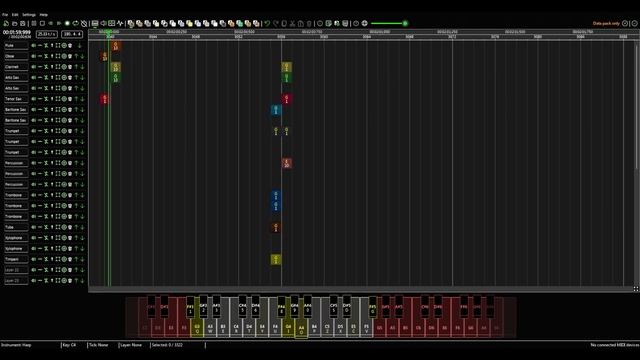
Task: Toggle solo on the Oboe layer
Action: tap(52, 56)
